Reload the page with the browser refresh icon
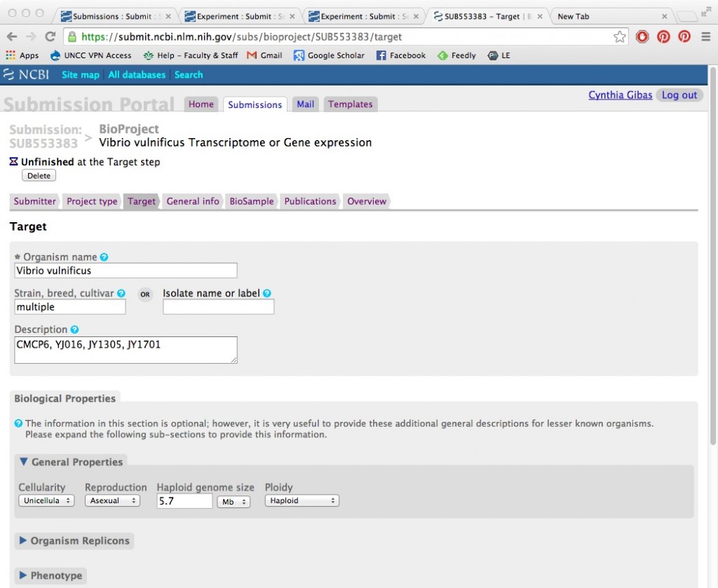The image size is (718, 588). [50, 37]
